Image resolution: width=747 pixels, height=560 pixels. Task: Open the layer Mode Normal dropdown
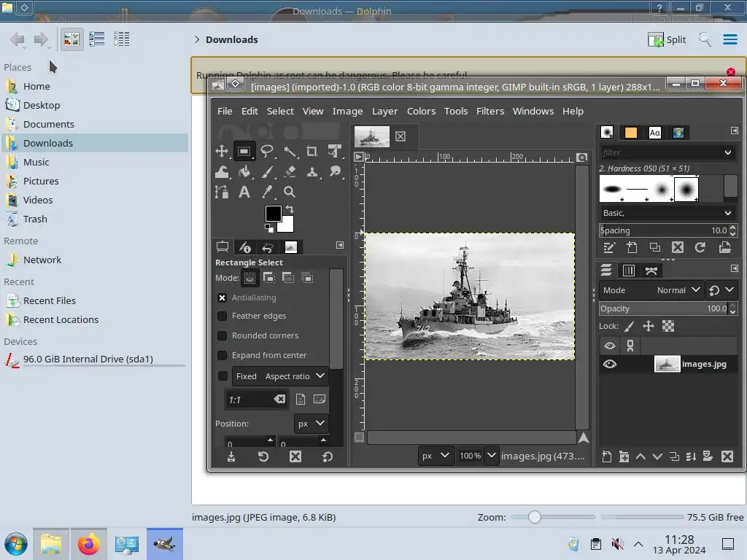(x=678, y=290)
